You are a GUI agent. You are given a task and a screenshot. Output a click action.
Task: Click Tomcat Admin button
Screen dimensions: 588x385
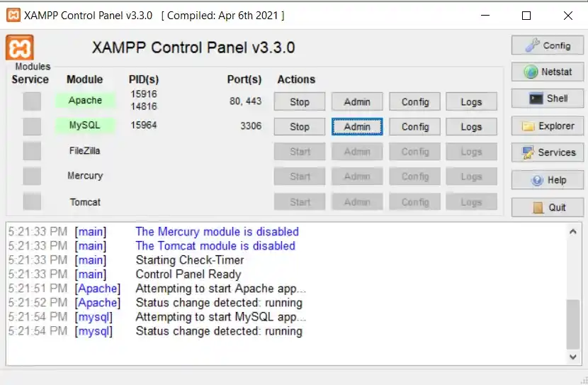click(x=357, y=202)
